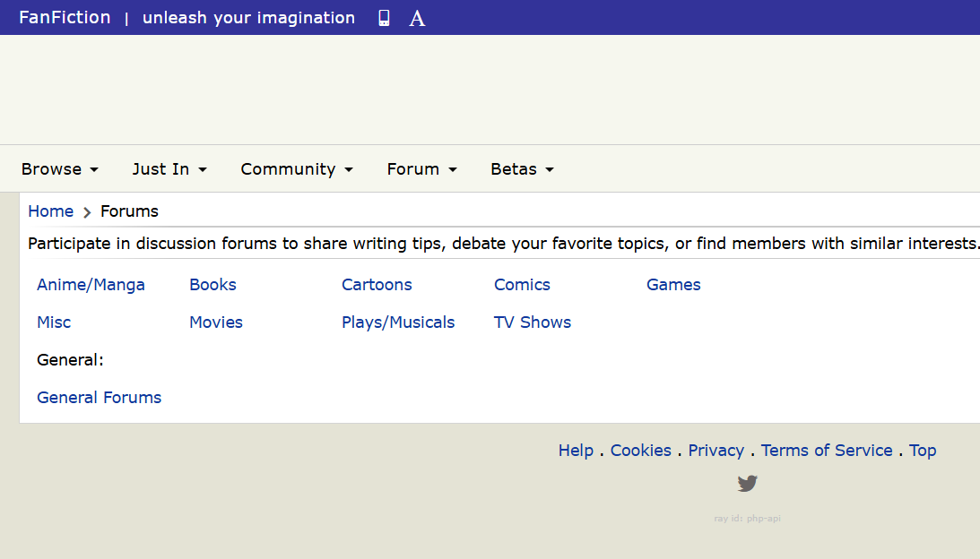Open the Terms of Service link
This screenshot has height=559, width=980.
pos(827,451)
